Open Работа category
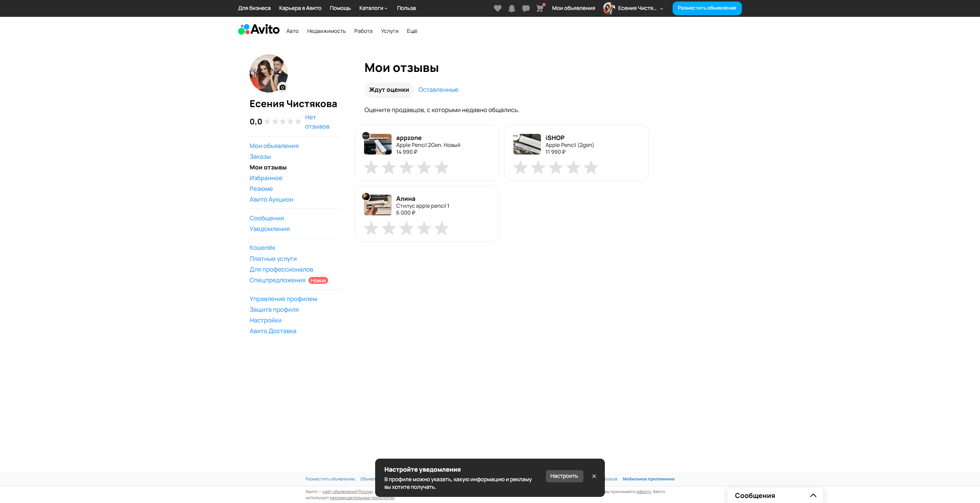The image size is (980, 503). click(363, 31)
